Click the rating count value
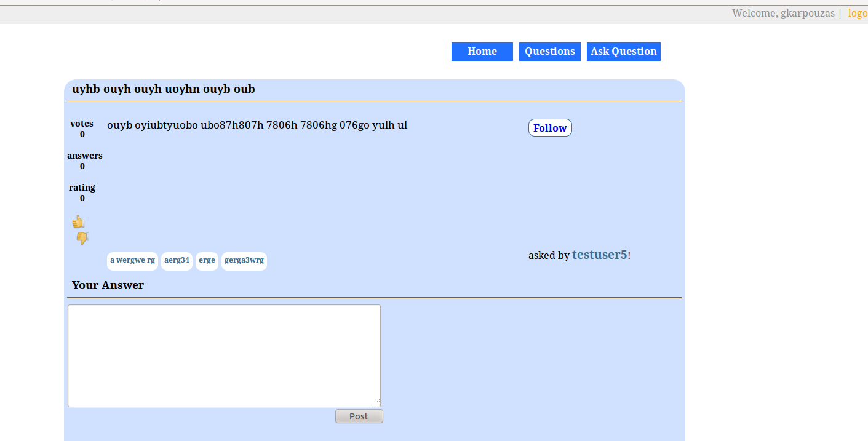 click(82, 198)
